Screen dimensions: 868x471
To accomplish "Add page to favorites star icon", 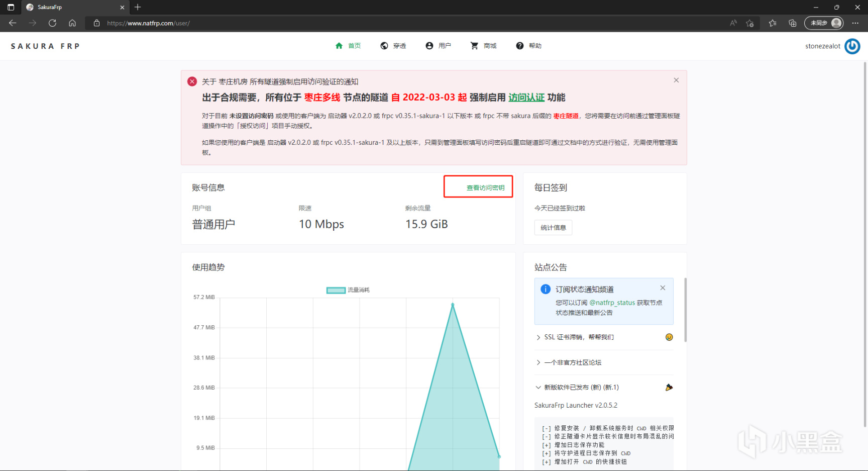I will pyautogui.click(x=750, y=23).
